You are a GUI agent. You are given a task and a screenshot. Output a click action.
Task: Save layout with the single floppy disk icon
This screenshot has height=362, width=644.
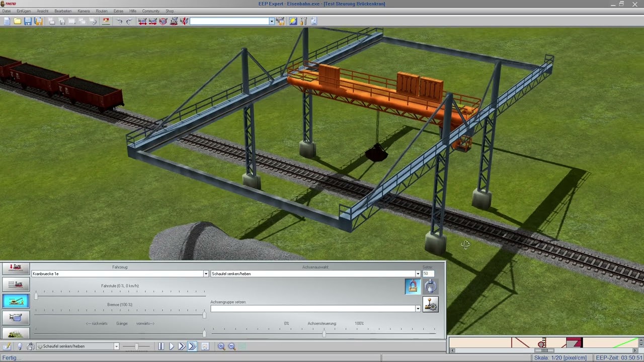tap(28, 21)
